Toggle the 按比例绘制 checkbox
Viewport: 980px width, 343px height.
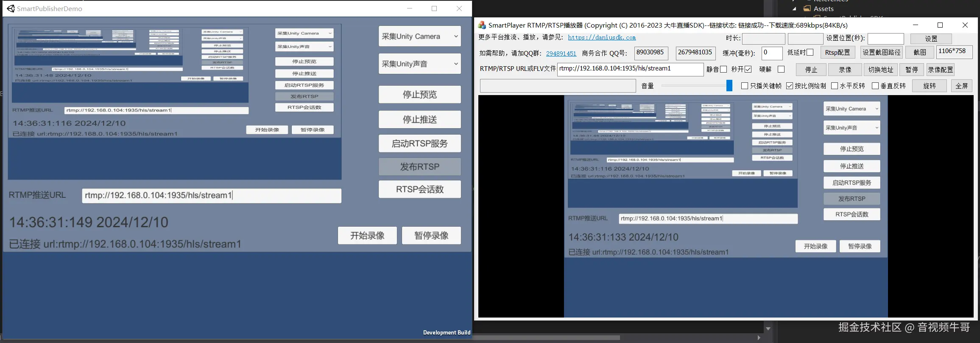coord(789,86)
